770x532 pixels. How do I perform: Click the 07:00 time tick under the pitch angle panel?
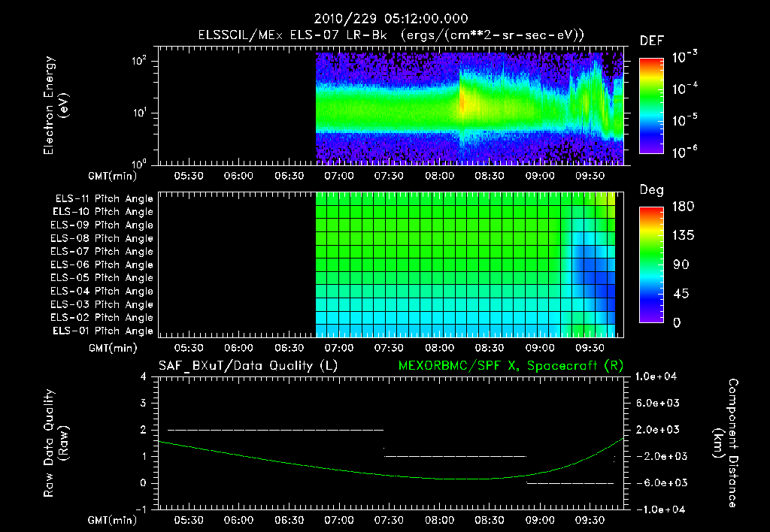click(x=339, y=349)
